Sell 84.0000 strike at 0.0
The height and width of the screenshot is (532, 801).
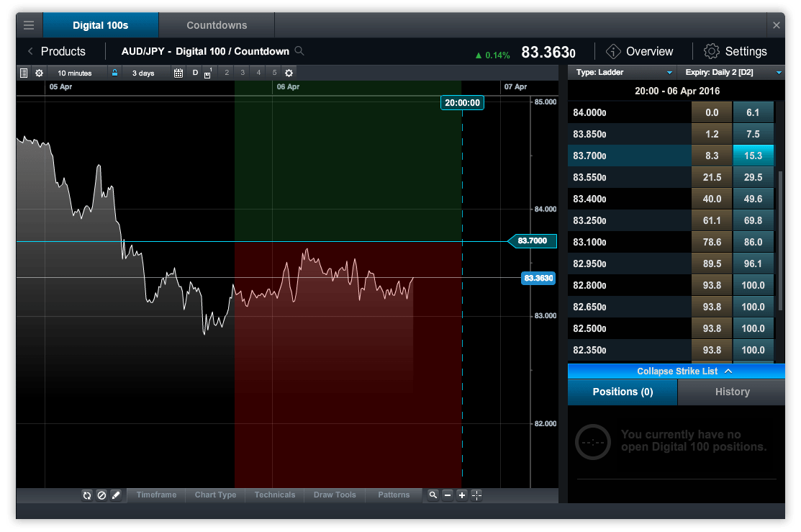712,112
